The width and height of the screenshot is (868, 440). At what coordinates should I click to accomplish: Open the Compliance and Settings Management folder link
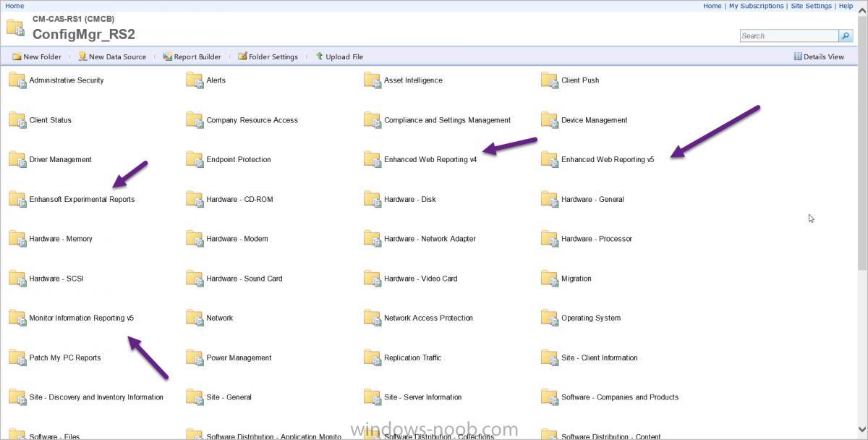point(447,120)
